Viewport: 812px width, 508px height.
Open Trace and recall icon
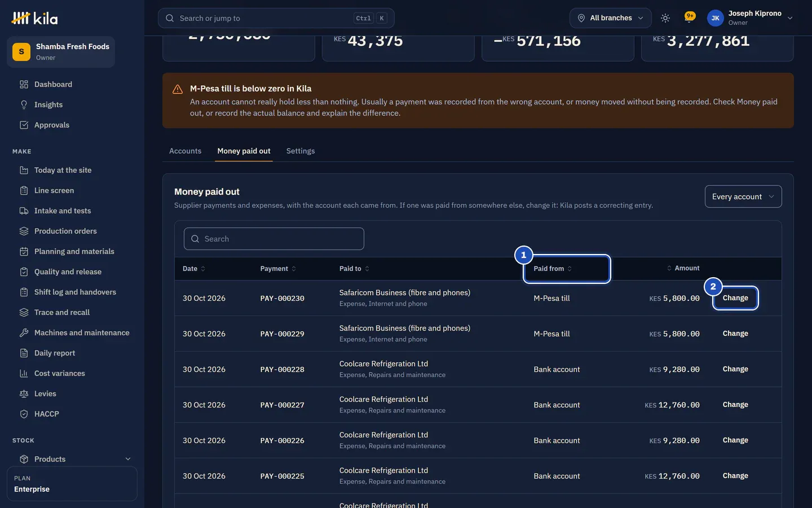tap(24, 313)
